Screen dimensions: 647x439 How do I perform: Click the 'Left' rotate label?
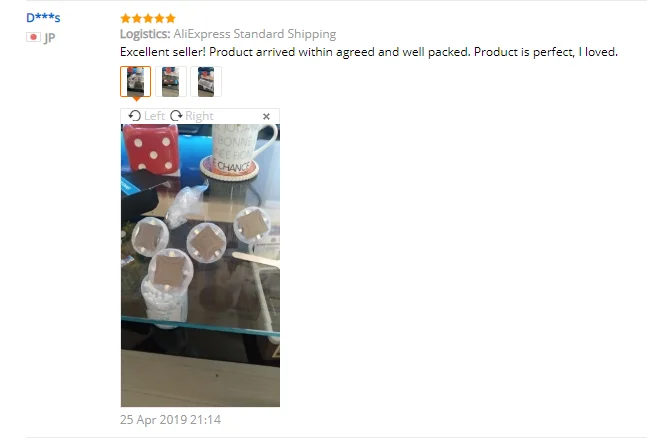tap(154, 116)
